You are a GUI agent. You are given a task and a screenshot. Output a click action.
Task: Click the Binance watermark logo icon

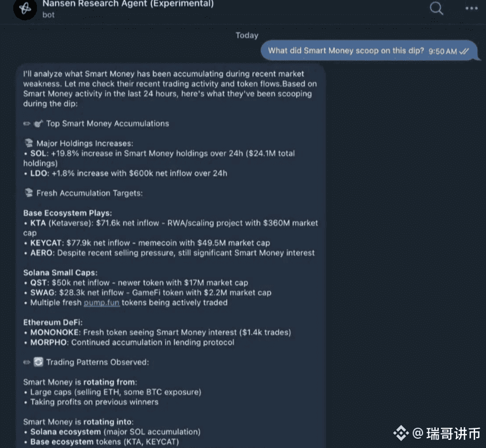pyautogui.click(x=401, y=433)
